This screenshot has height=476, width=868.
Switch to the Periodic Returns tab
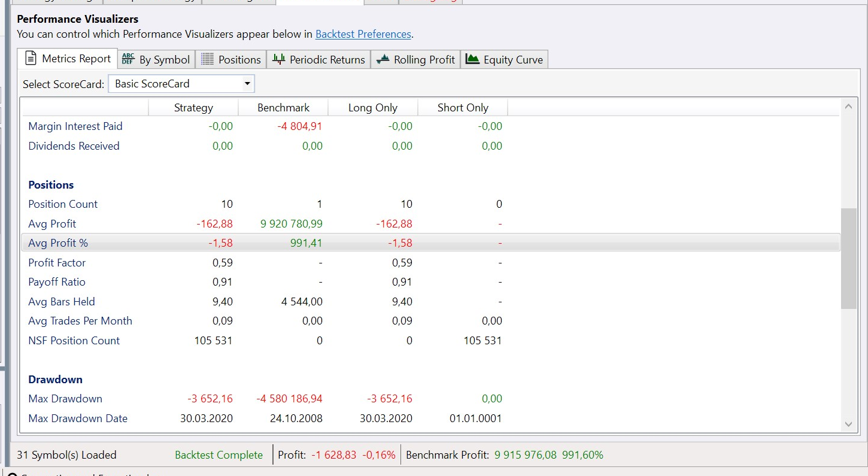tap(327, 60)
